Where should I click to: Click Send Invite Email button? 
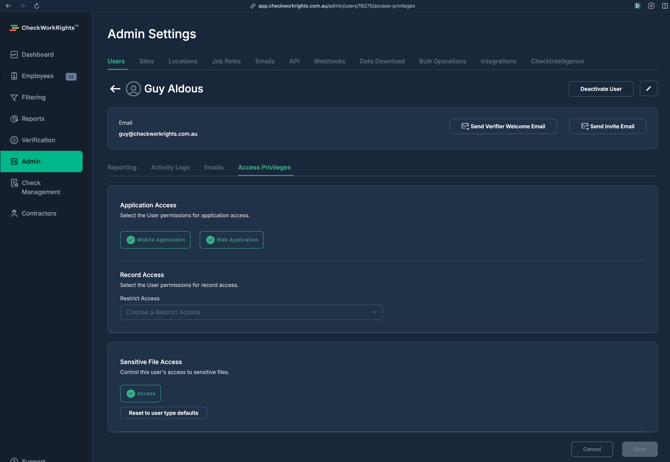click(x=608, y=126)
